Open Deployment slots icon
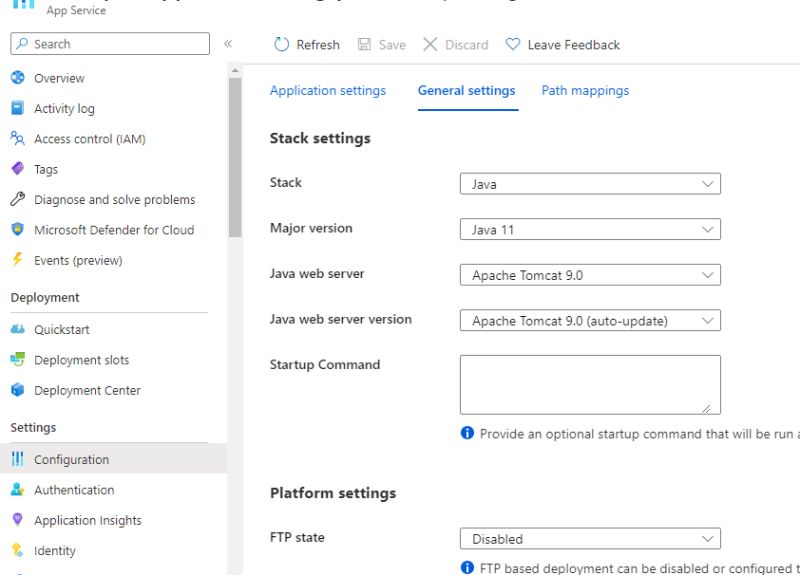 click(17, 360)
